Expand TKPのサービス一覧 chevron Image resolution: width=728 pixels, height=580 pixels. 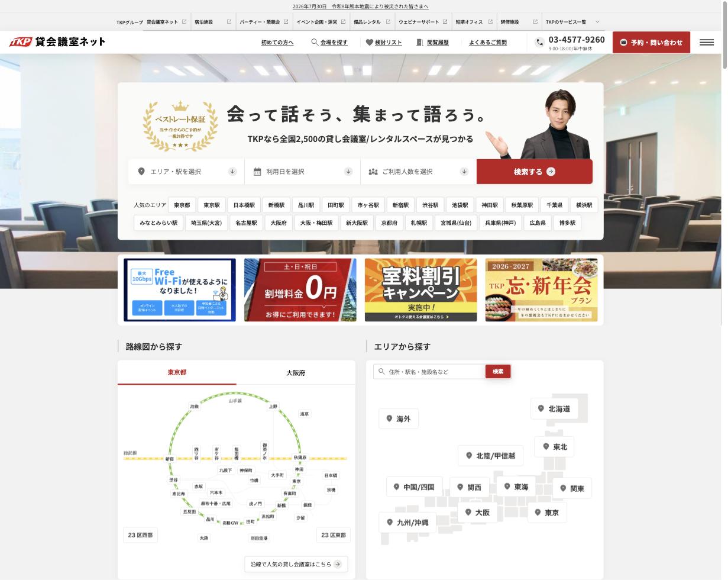(597, 22)
